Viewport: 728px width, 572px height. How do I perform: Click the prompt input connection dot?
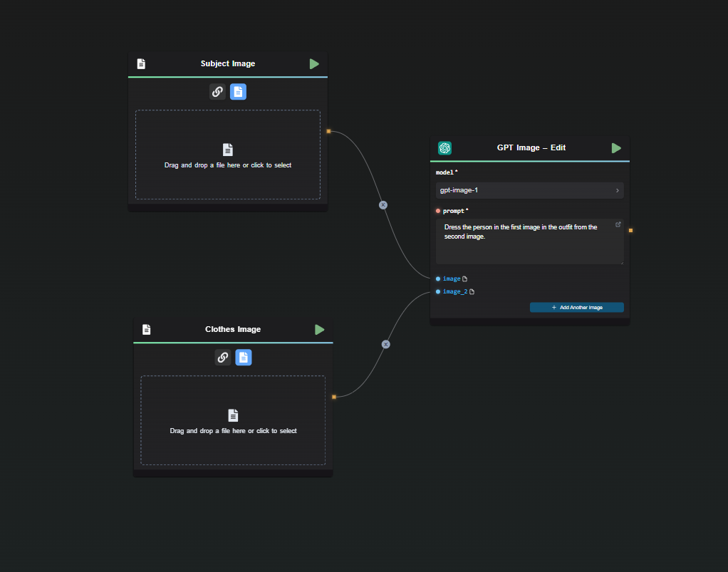(438, 211)
